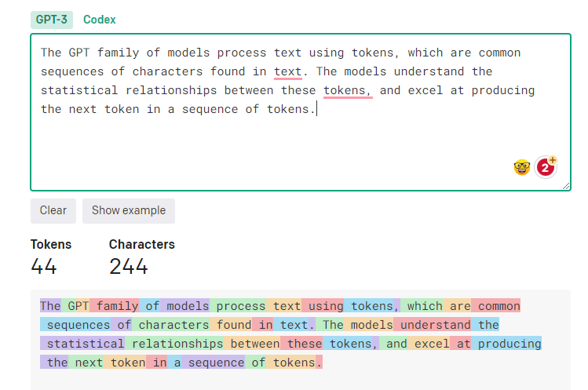Screen dimensions: 588x390
Task: Click inside the tokenizer text input area
Action: coord(301,112)
